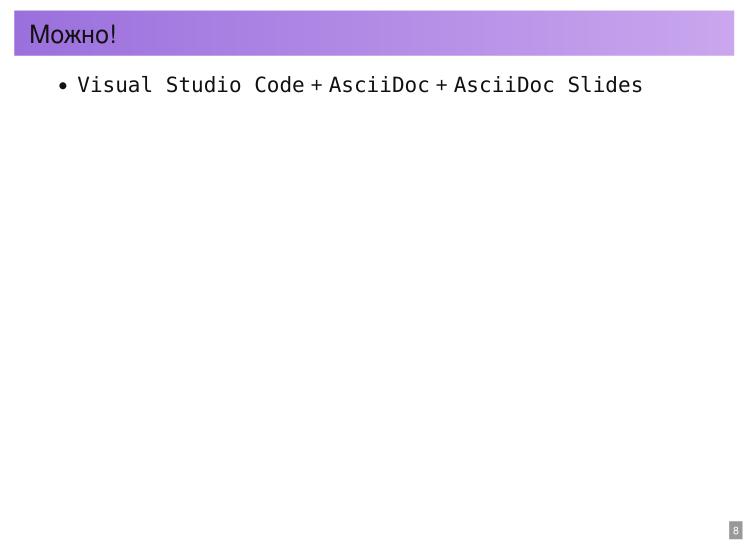Image resolution: width=749 pixels, height=546 pixels.
Task: Click the capital "C" in Code
Action: coord(261,85)
